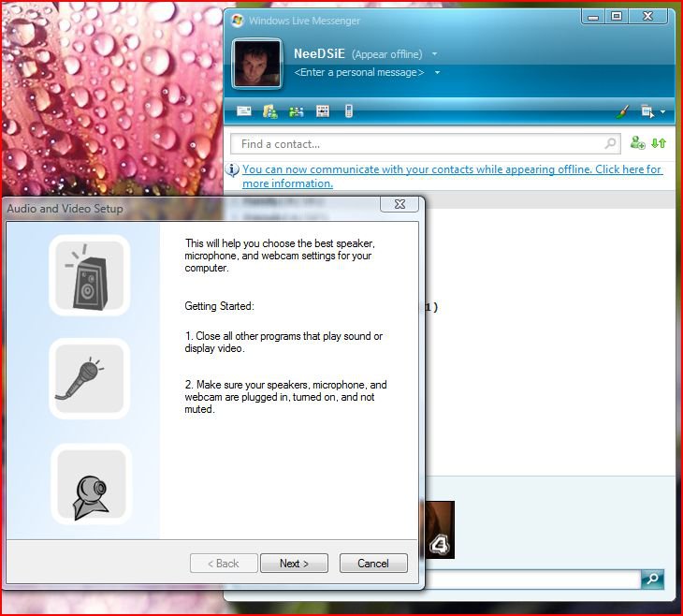The image size is (683, 616).
Task: Click the speaker icon in setup wizard
Action: point(90,275)
